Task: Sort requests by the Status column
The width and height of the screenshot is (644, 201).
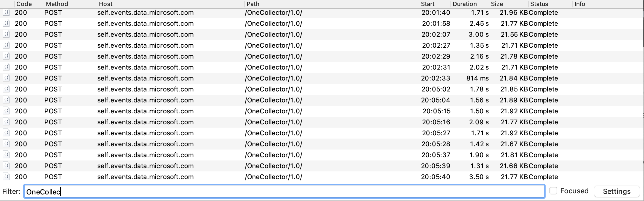Action: pyautogui.click(x=539, y=4)
